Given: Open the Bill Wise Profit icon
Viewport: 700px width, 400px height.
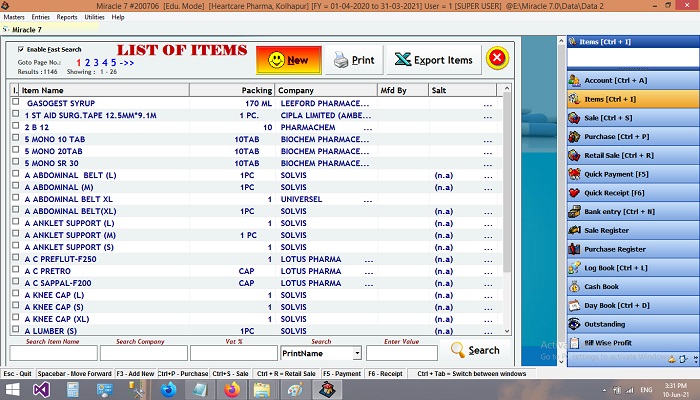Looking at the screenshot, I should pyautogui.click(x=574, y=343).
